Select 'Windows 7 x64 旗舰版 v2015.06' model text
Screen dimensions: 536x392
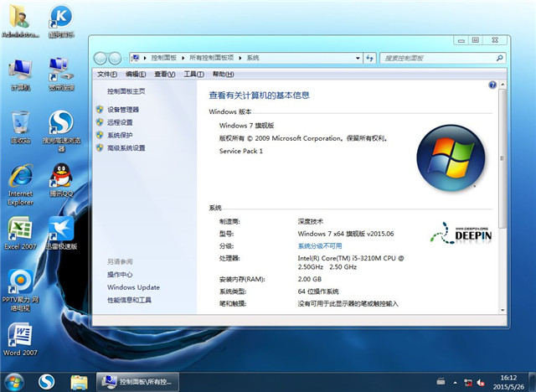tap(346, 234)
